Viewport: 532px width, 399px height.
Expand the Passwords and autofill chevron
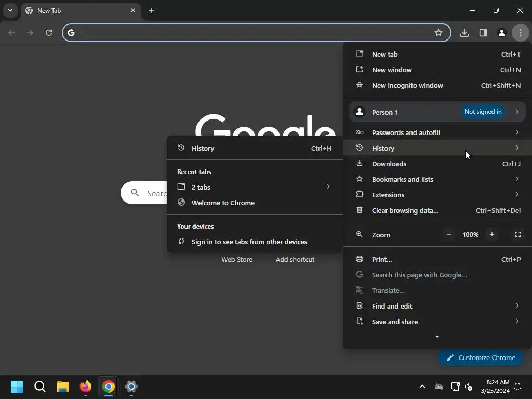tap(517, 132)
